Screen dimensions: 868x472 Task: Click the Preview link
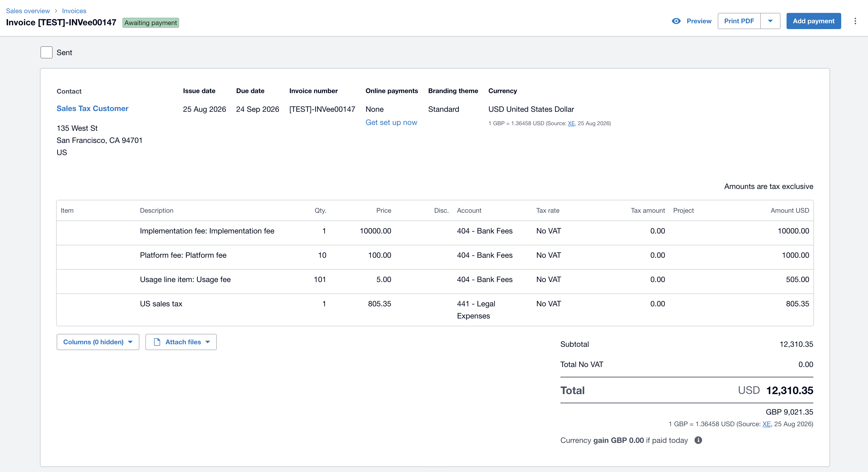click(x=699, y=21)
